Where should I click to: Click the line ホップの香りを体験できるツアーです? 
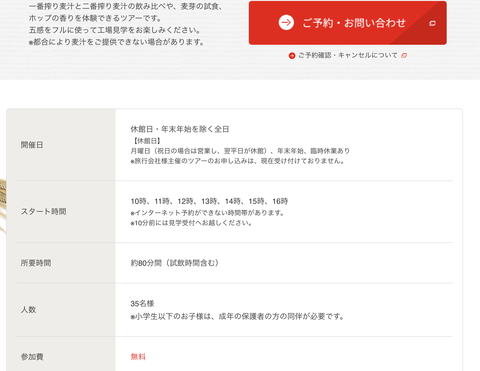pyautogui.click(x=95, y=18)
